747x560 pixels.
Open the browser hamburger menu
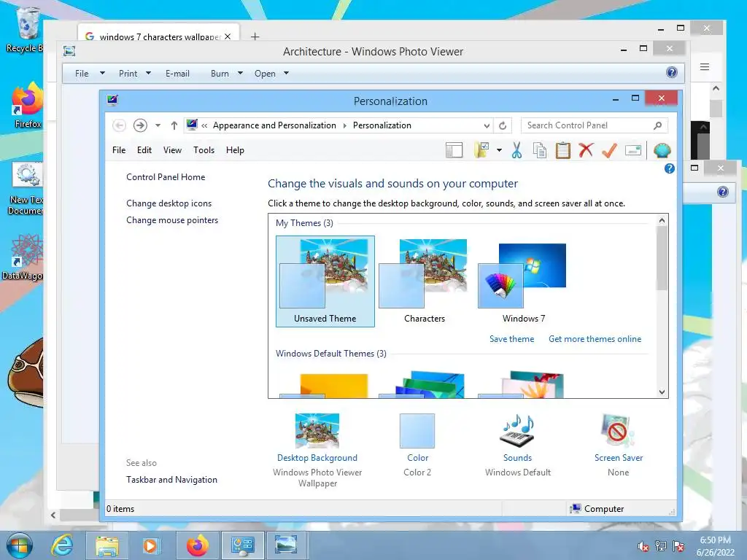[x=705, y=67]
